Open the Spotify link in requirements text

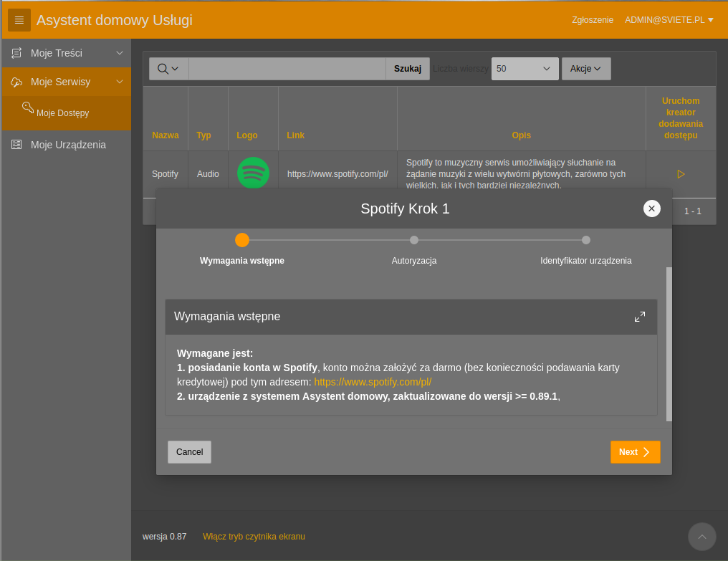coord(373,382)
